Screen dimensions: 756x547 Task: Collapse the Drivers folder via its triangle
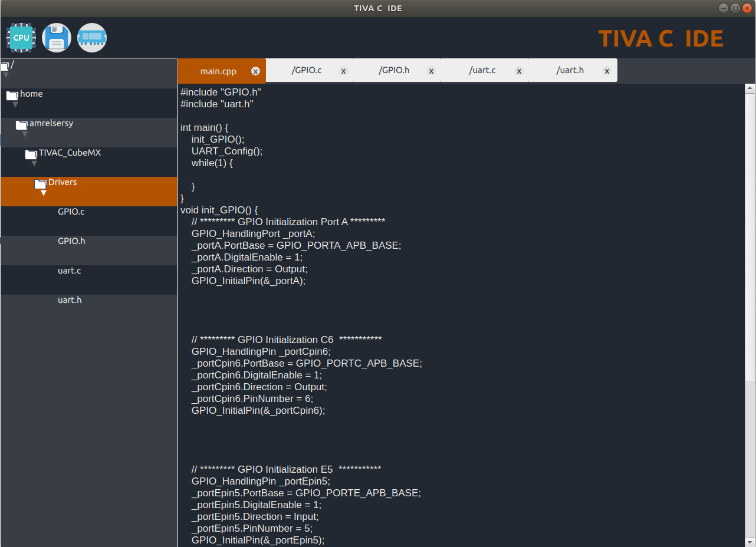pyautogui.click(x=42, y=192)
